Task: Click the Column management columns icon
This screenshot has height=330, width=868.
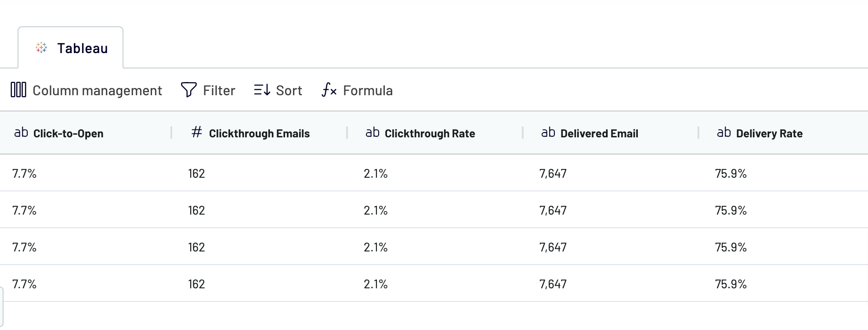Action: click(18, 90)
